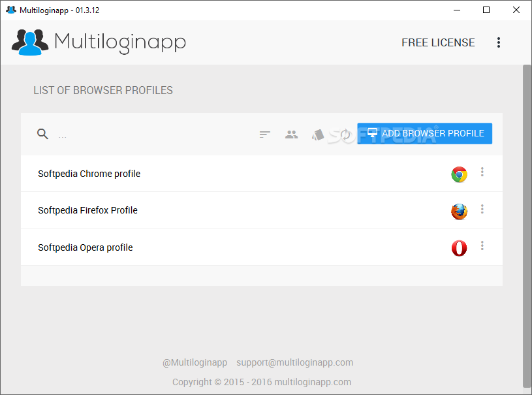Click the vertical scrollbar on the right
Screen dimensions: 532x395
527,226
